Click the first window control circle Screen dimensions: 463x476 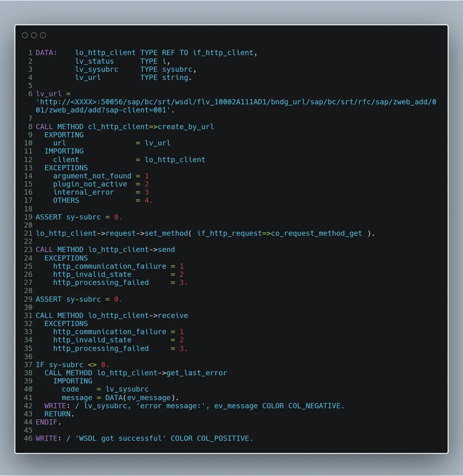[25, 35]
